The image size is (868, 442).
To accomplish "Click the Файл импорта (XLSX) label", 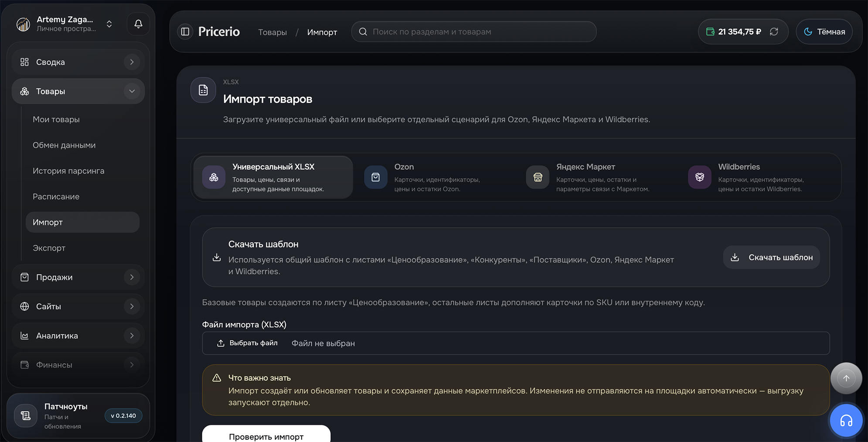I will point(244,325).
